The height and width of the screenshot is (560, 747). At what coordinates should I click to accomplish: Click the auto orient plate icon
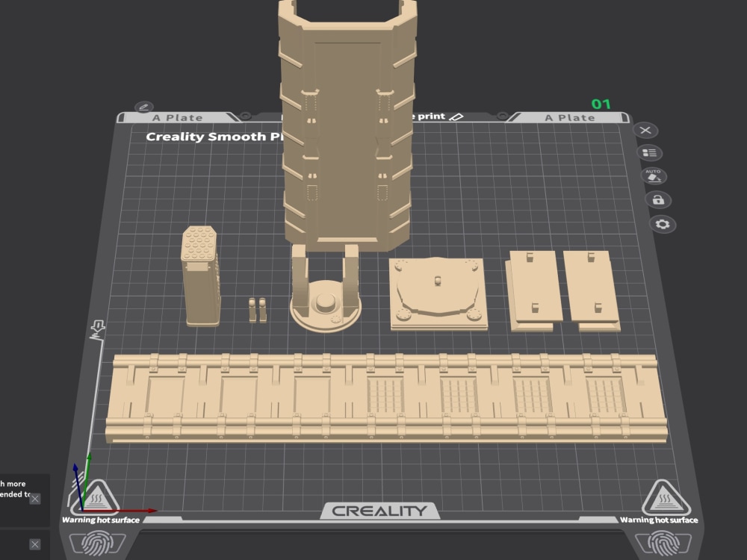coord(654,175)
